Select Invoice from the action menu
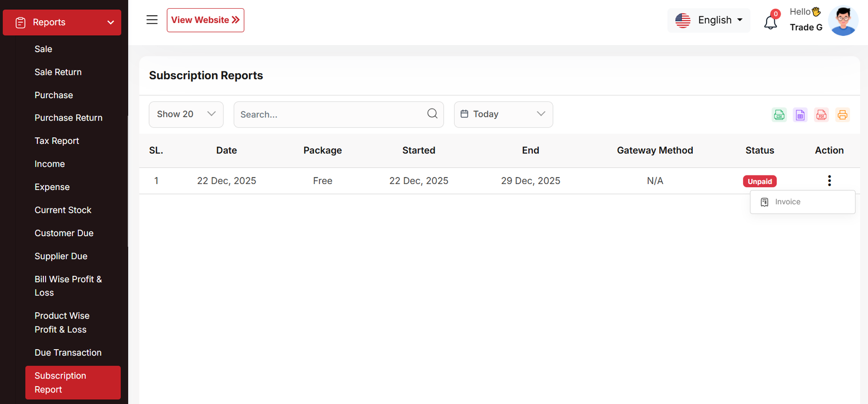This screenshot has height=404, width=868. pyautogui.click(x=787, y=202)
